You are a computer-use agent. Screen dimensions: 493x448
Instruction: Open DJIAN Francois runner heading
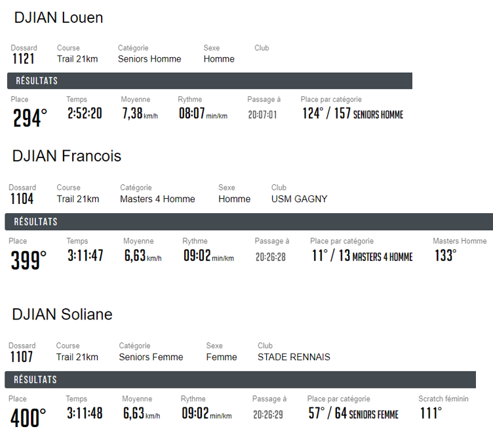point(67,156)
